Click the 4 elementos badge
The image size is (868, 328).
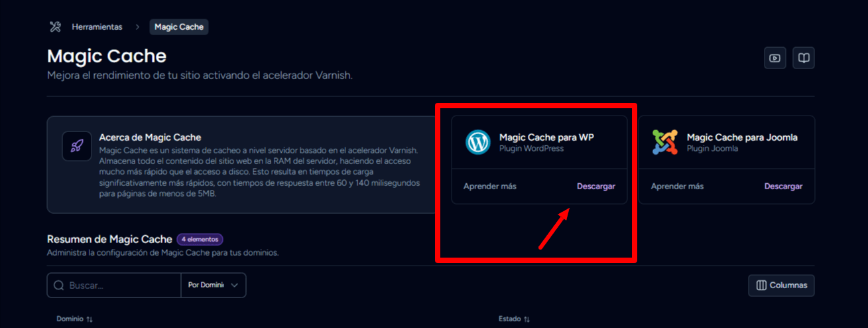(200, 240)
